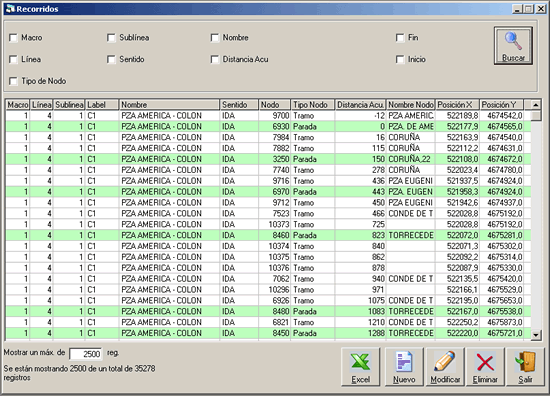
Task: Click the CORUÑA,22 node name cell
Action: tap(411, 159)
